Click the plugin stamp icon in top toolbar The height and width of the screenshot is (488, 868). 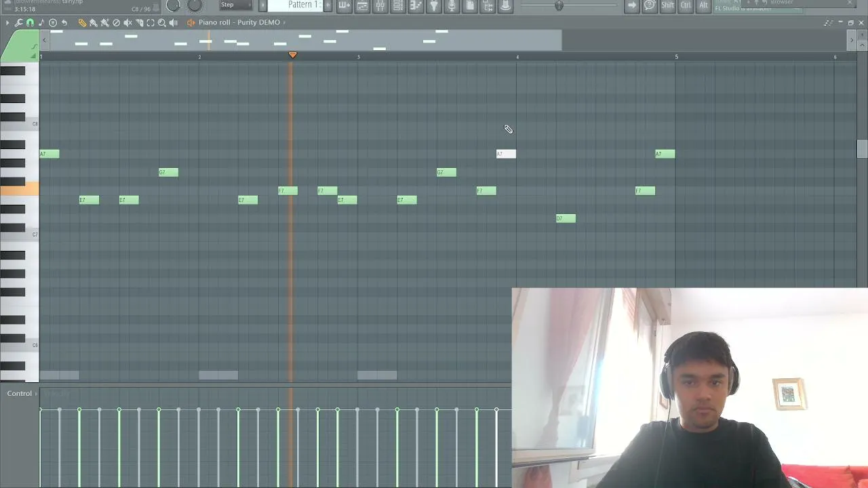[505, 5]
